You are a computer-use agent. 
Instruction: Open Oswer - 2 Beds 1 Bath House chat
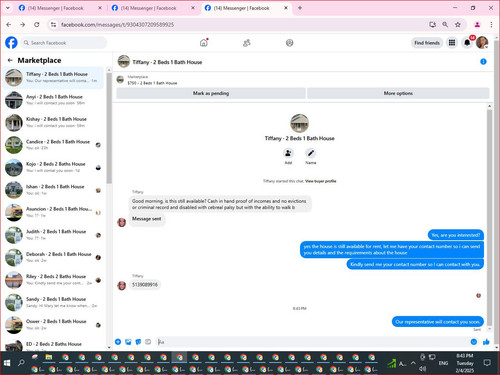point(53,325)
